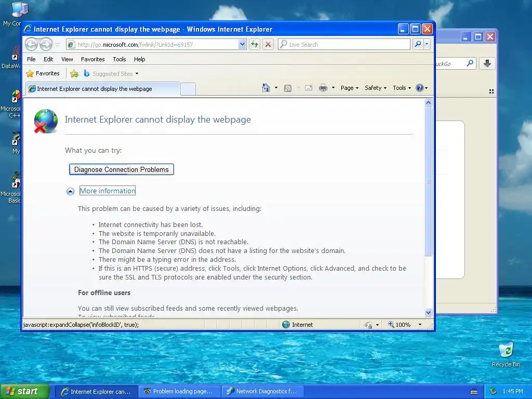Click the Add to Favorites Bar icon
This screenshot has width=532, height=399.
(74, 73)
